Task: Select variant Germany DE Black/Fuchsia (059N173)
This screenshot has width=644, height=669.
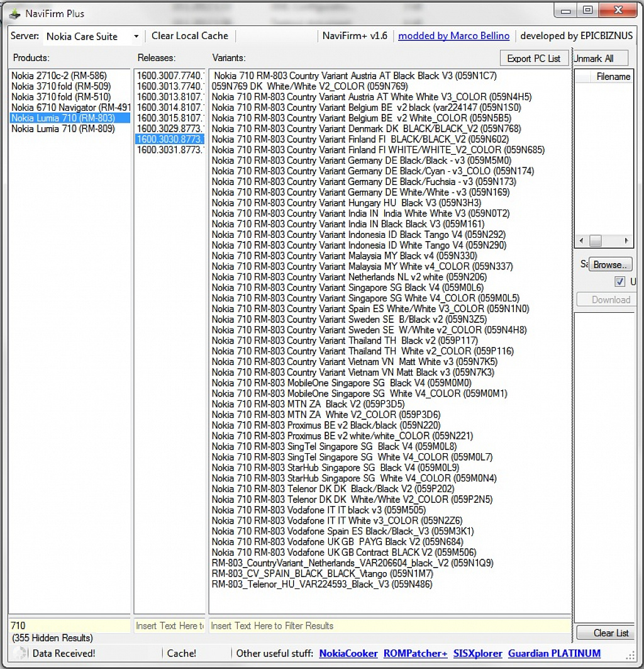Action: pos(364,182)
